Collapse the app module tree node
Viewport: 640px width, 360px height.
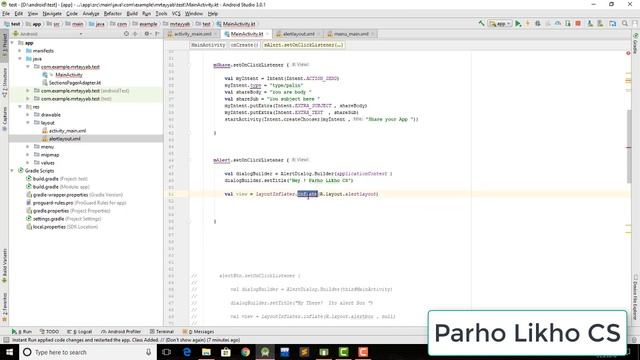[x=12, y=43]
